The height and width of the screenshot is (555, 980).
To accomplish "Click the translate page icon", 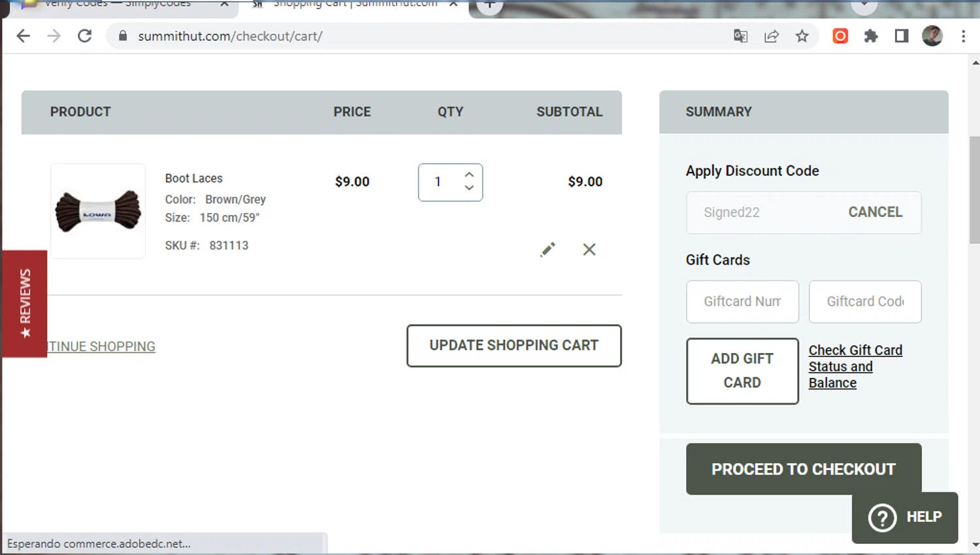I will point(740,36).
